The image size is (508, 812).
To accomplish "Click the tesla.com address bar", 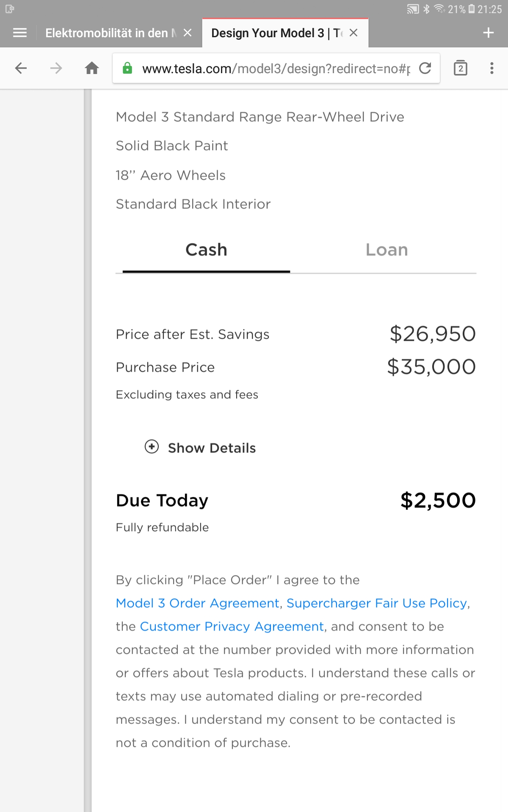I will point(275,69).
